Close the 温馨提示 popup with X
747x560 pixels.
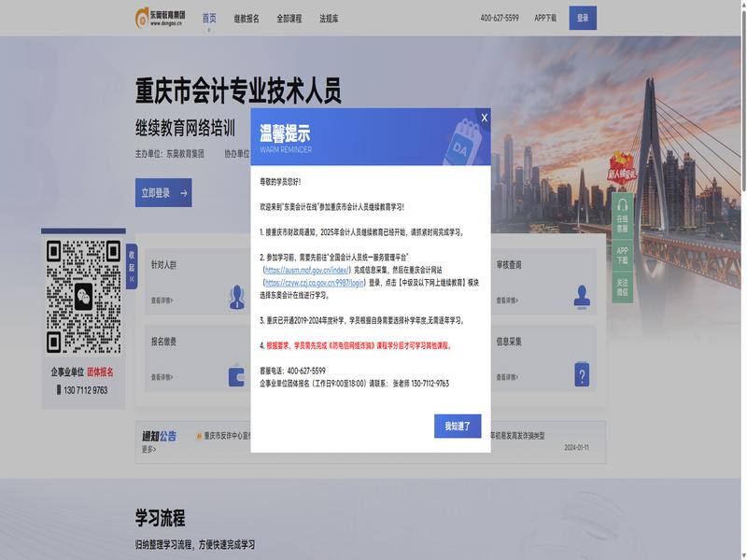click(484, 118)
